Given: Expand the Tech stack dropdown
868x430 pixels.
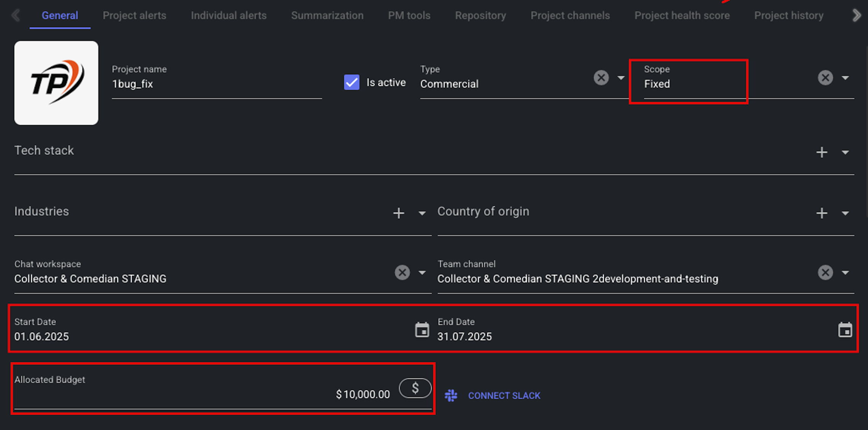Looking at the screenshot, I should pos(845,152).
